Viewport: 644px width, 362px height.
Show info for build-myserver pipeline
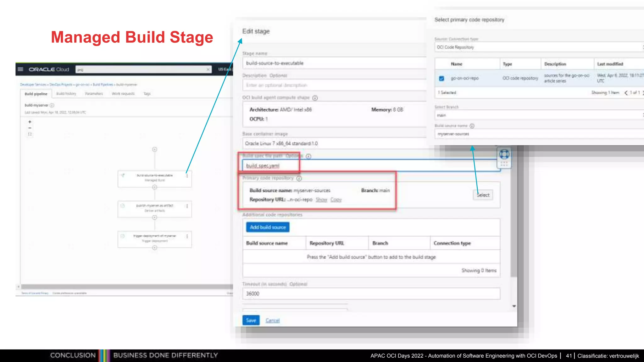(x=52, y=105)
